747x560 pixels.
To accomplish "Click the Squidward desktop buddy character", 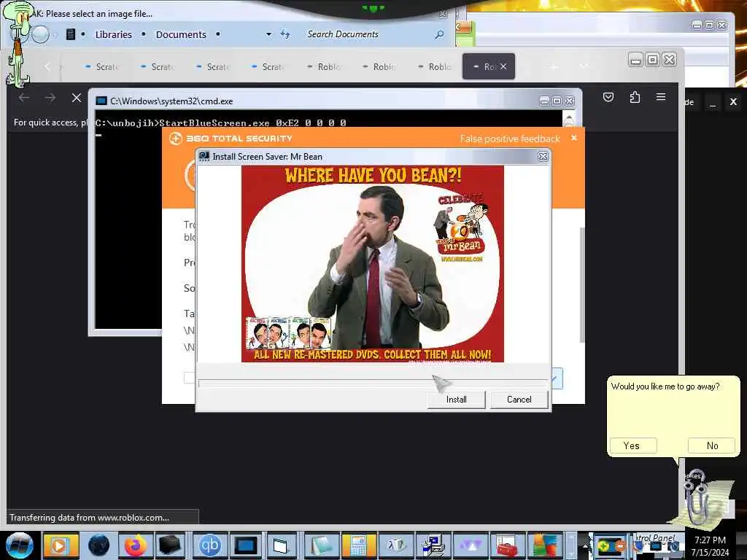I will pos(19,45).
